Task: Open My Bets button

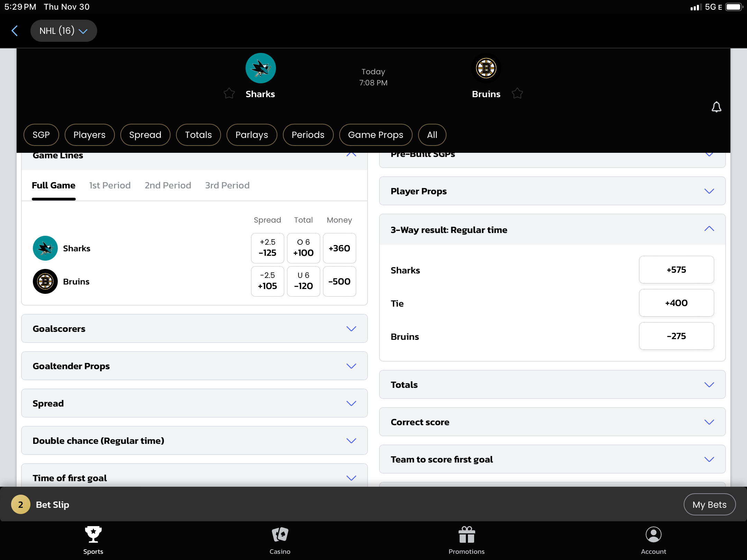Action: coord(709,505)
